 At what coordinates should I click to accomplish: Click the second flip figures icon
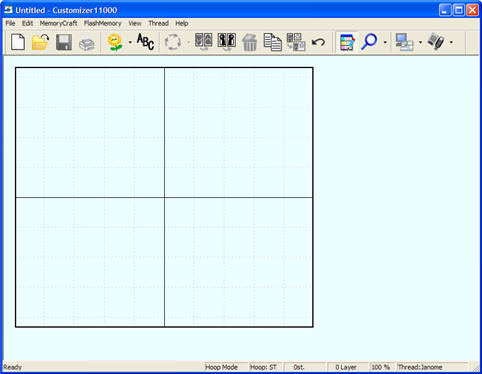227,42
